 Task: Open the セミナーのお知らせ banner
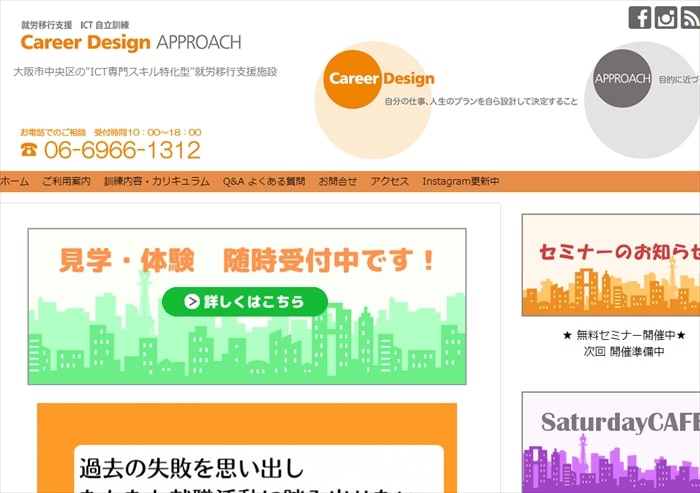[x=610, y=265]
